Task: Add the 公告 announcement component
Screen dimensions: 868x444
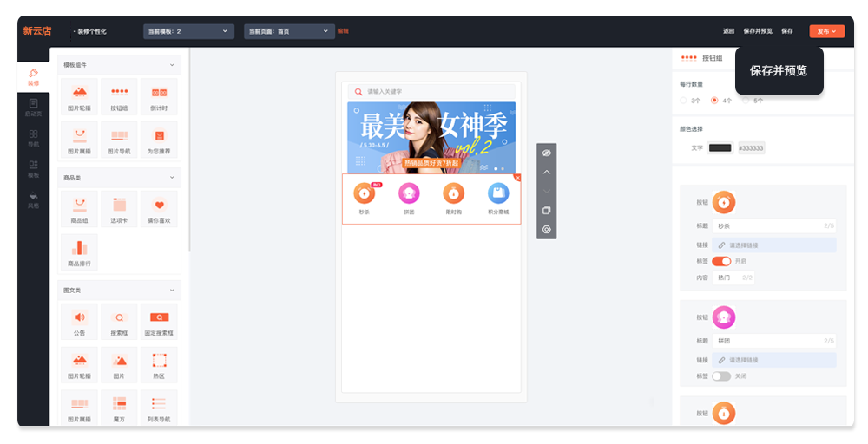Action: coord(80,322)
